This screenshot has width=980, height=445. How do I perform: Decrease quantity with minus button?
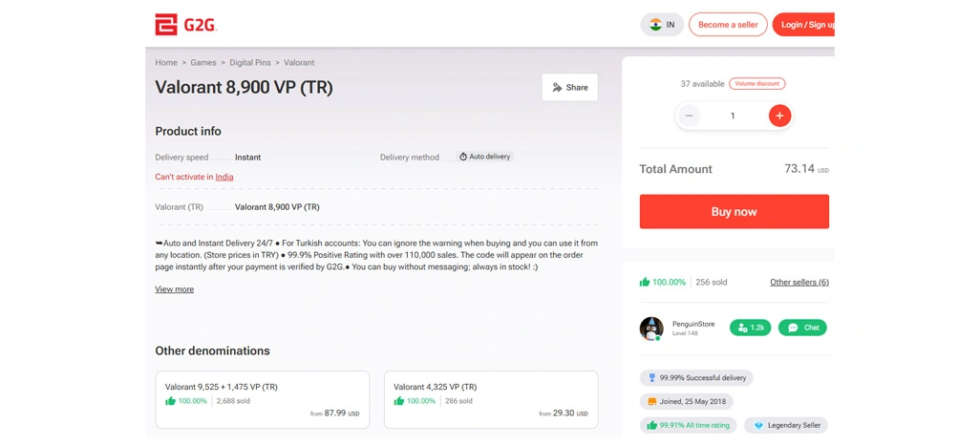(x=688, y=116)
